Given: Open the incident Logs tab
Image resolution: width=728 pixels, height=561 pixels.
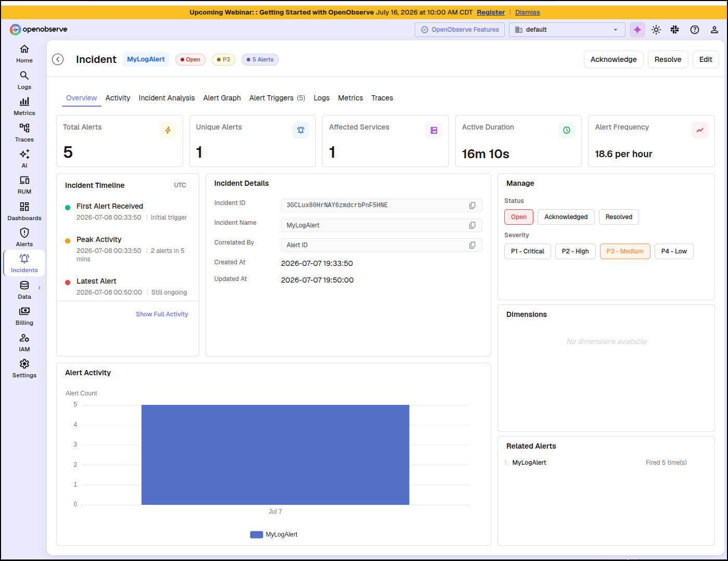Looking at the screenshot, I should [322, 98].
